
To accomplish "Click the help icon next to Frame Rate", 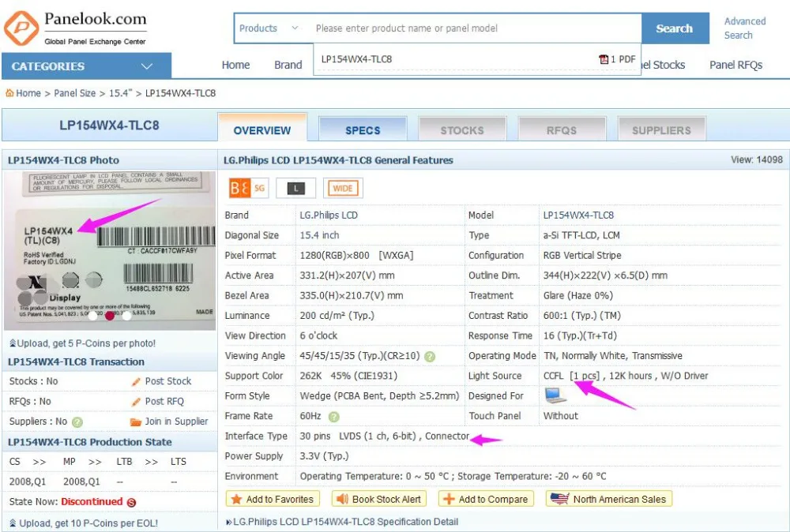I will 333,417.
